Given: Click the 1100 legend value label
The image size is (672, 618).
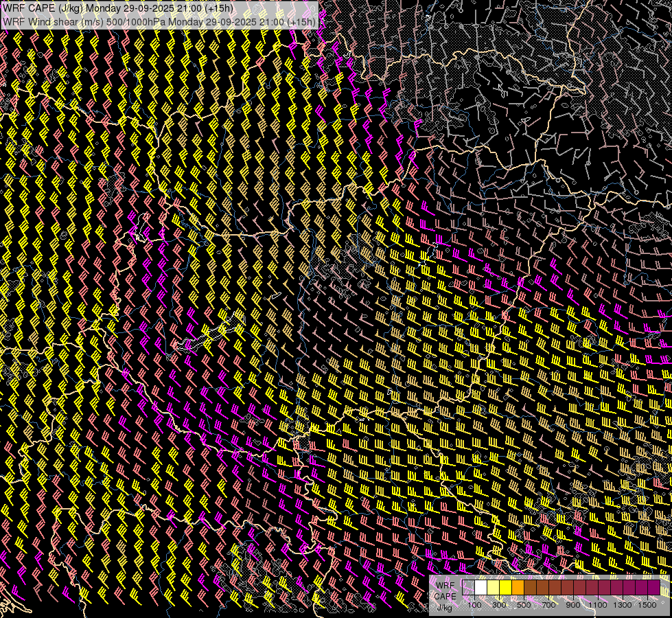Looking at the screenshot, I should (598, 604).
